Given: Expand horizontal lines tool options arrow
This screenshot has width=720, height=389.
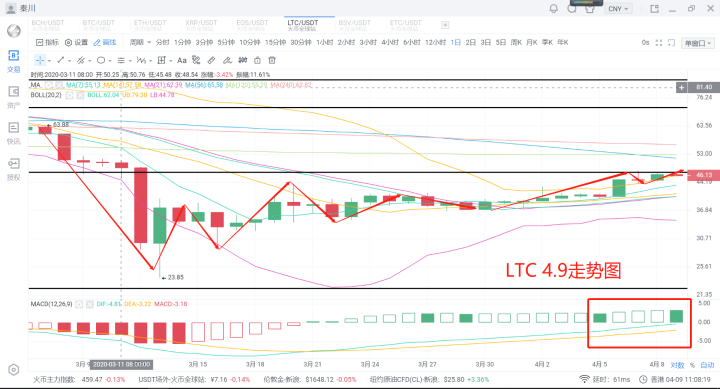Looking at the screenshot, I should tap(130, 61).
